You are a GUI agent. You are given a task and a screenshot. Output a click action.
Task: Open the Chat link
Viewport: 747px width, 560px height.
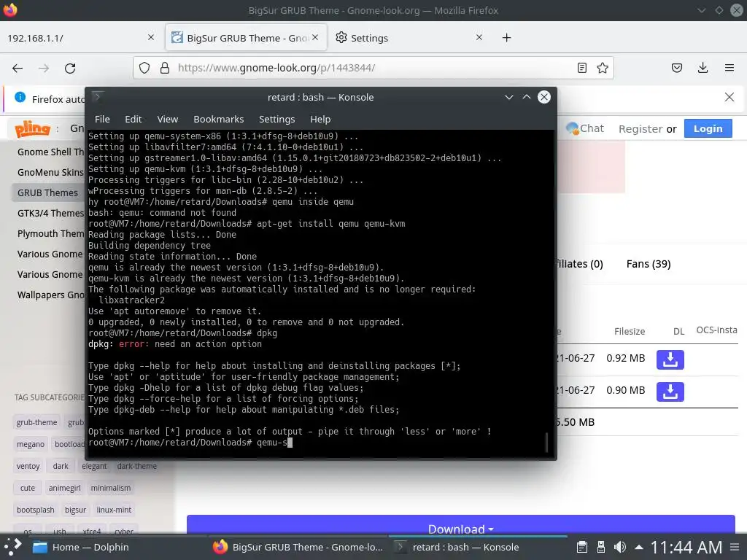585,128
